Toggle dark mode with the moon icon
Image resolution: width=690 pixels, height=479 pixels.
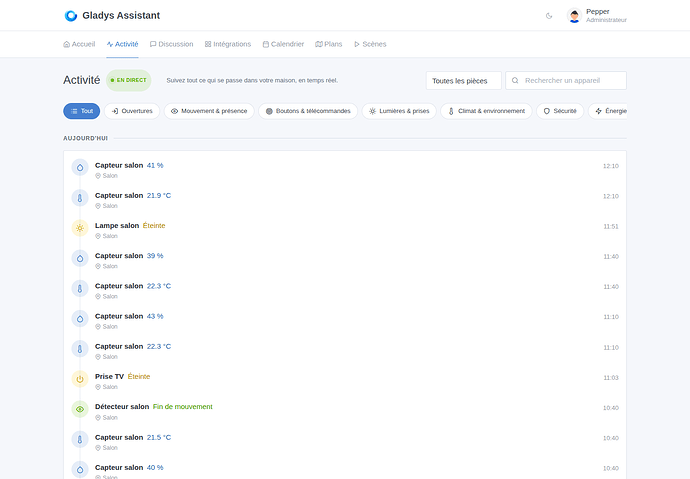point(549,16)
